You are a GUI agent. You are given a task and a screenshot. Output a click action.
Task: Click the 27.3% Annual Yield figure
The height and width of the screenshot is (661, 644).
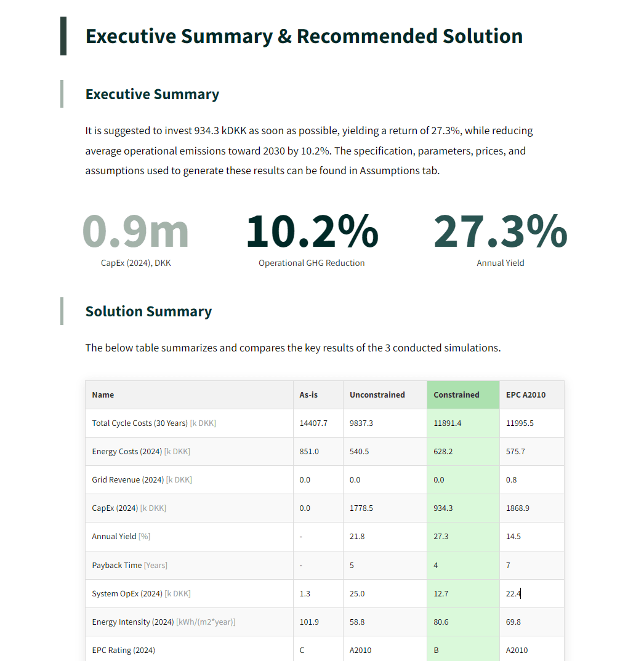tap(500, 231)
